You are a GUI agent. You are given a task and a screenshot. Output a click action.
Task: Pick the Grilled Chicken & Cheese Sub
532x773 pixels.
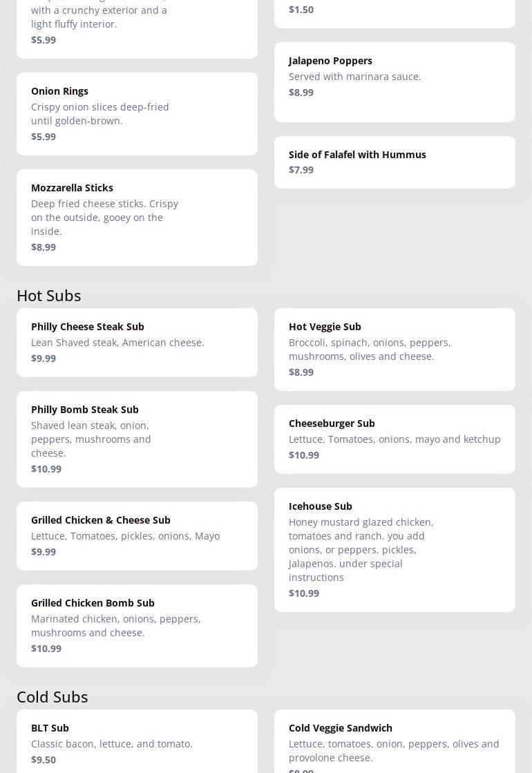[x=137, y=535]
